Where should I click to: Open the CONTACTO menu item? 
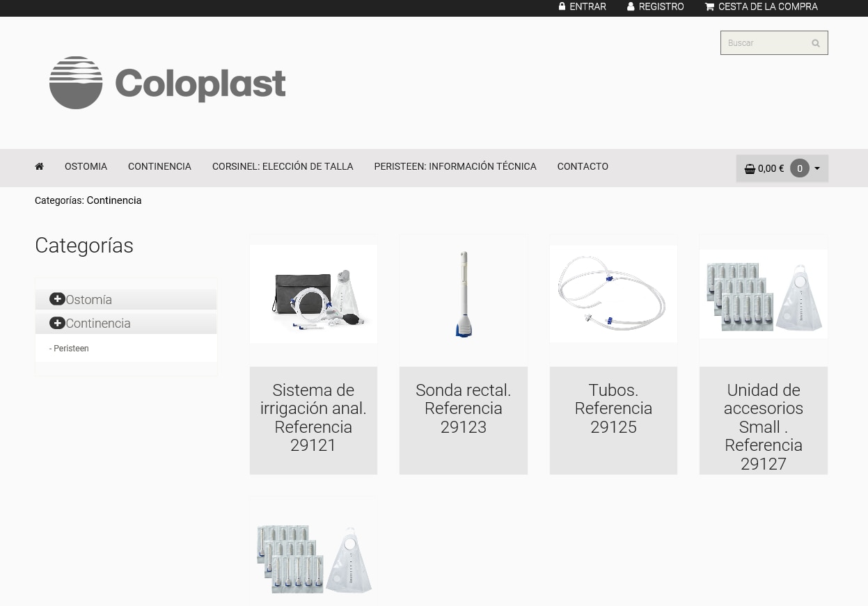583,166
